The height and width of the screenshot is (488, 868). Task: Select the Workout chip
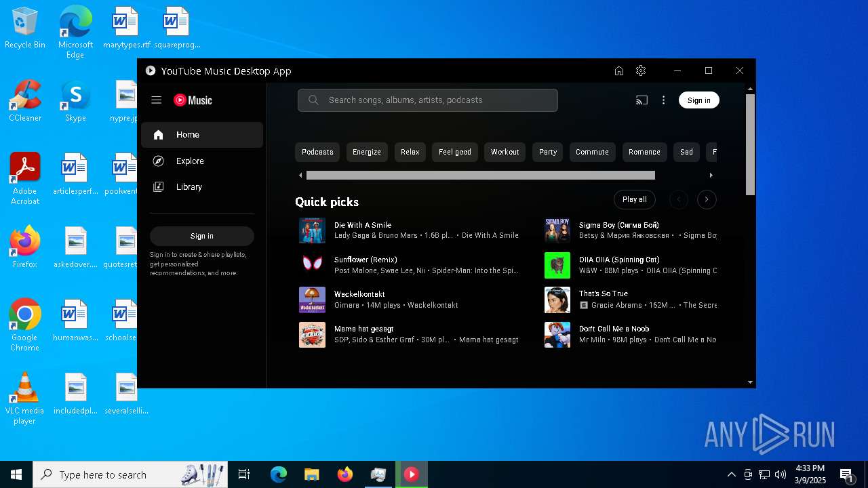coord(505,152)
